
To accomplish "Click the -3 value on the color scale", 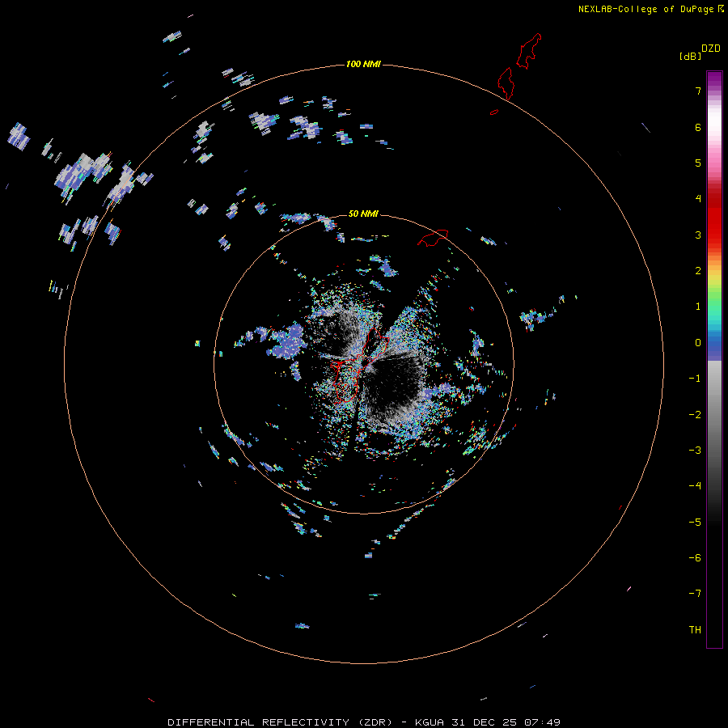I will click(x=695, y=451).
